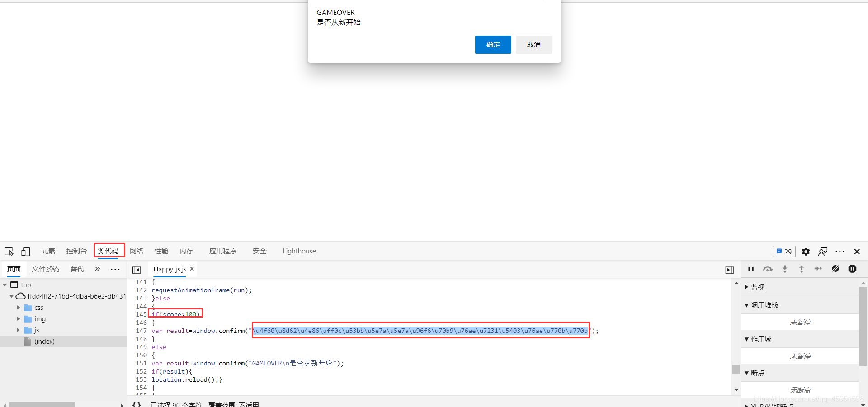Collapse the ffdd4ff2 domain node
The width and height of the screenshot is (868, 407).
(x=11, y=296)
